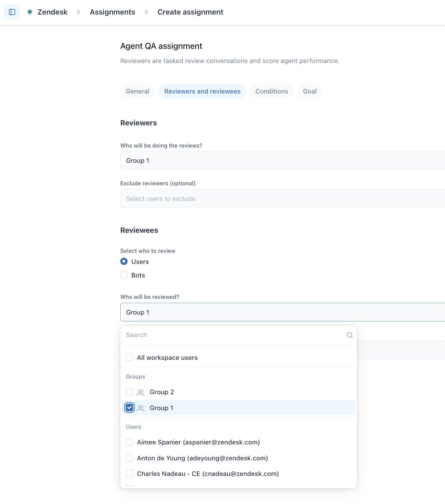The image size is (445, 504).
Task: Click the search magnifier icon in dropdown
Action: (x=350, y=335)
